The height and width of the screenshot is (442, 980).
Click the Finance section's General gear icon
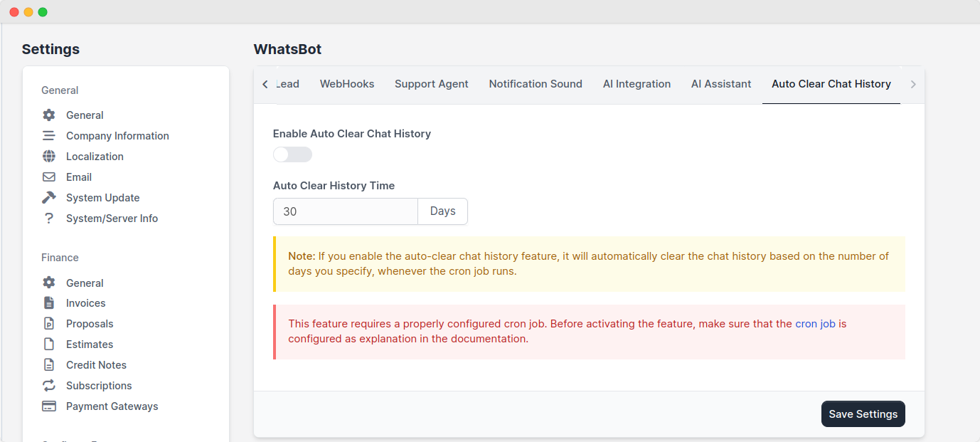click(x=48, y=283)
